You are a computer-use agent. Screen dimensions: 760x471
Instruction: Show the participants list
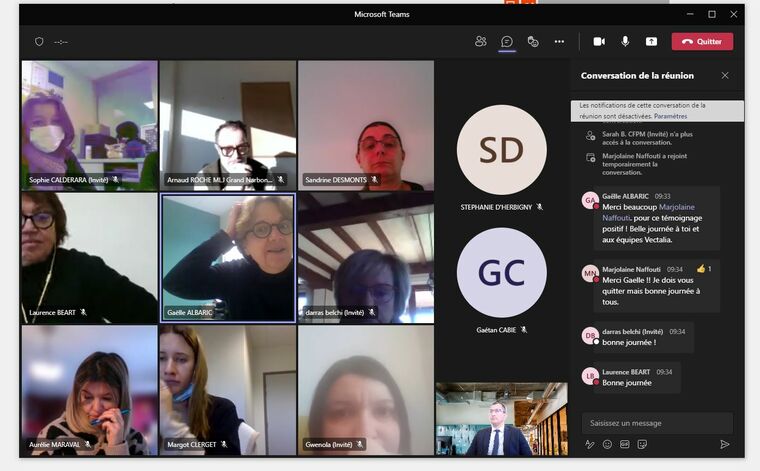pyautogui.click(x=481, y=41)
